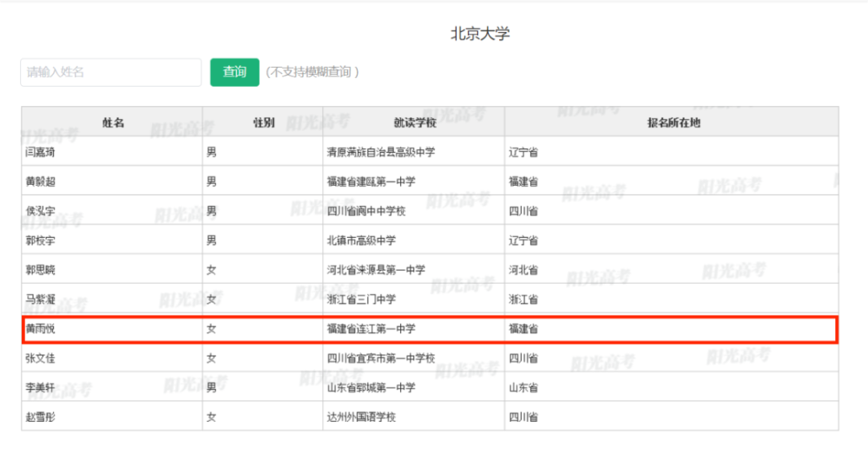Click gender 男 in 闫嘉琦's row
Screen dimensions: 868x454
pos(212,152)
